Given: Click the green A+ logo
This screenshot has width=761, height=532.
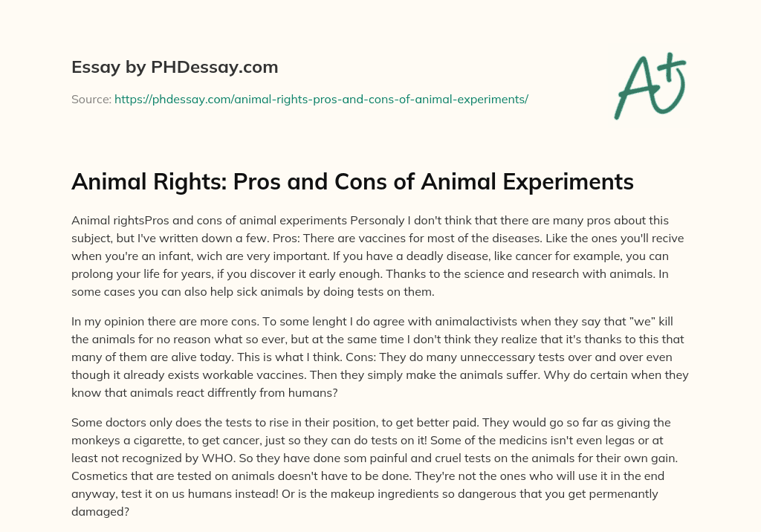Looking at the screenshot, I should point(650,85).
